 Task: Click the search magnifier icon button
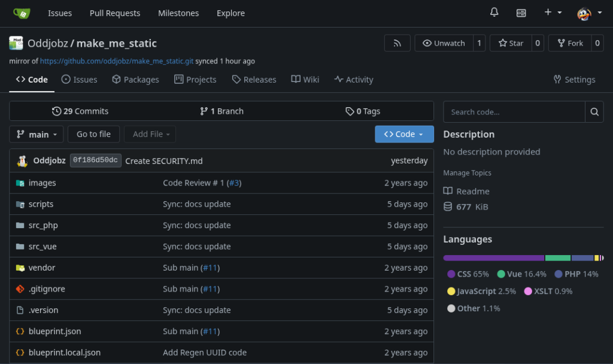(594, 112)
